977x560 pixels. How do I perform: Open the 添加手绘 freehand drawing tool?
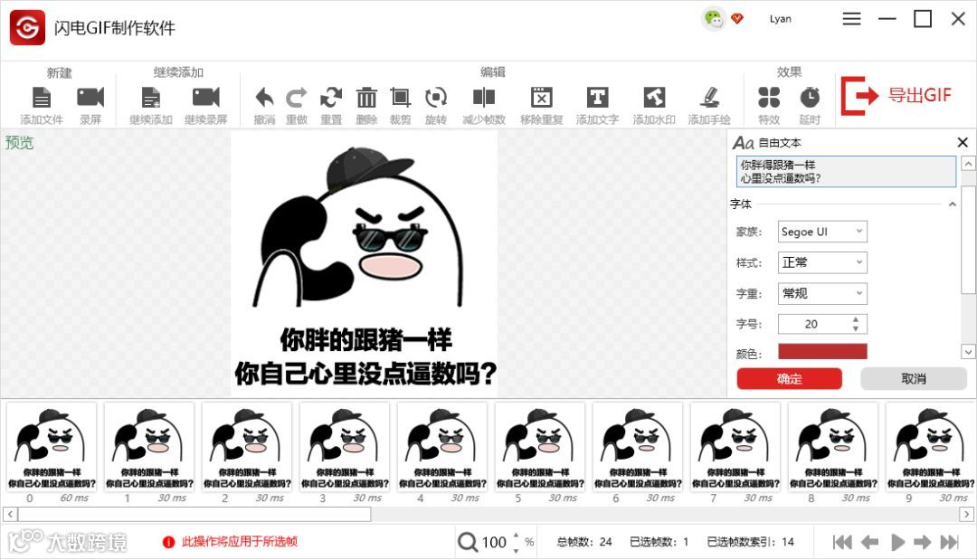pos(709,98)
